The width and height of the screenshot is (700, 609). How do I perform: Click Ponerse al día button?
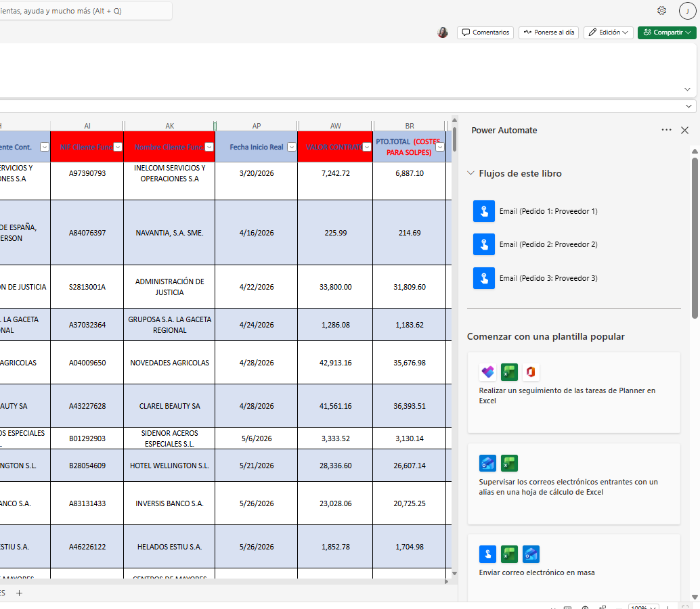[548, 32]
